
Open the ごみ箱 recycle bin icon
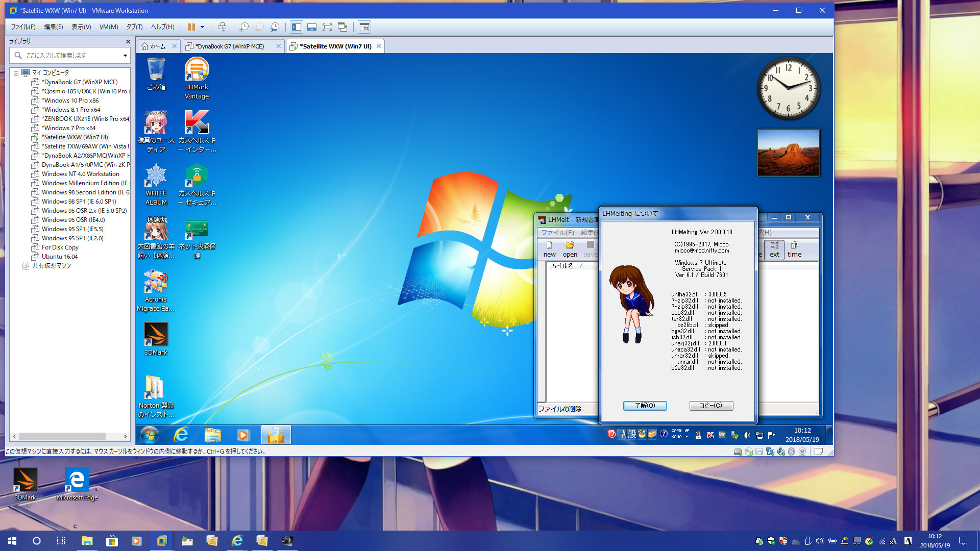[x=156, y=74]
